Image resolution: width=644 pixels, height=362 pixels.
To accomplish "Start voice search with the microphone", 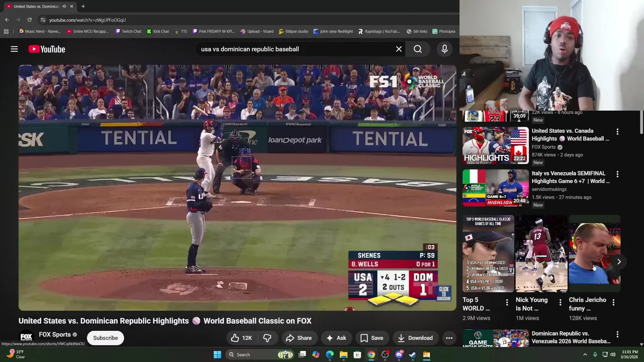I will 444,49.
